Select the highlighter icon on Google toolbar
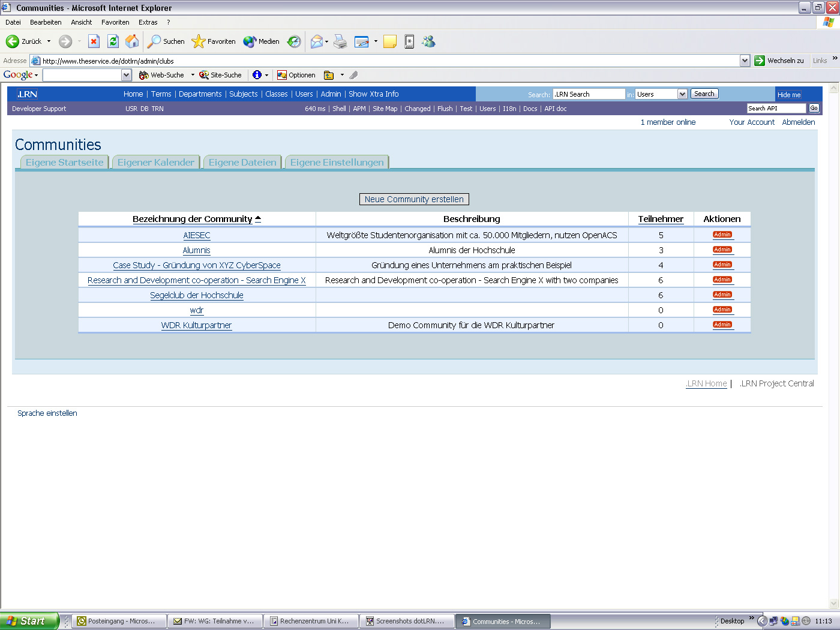The image size is (840, 630). point(352,74)
